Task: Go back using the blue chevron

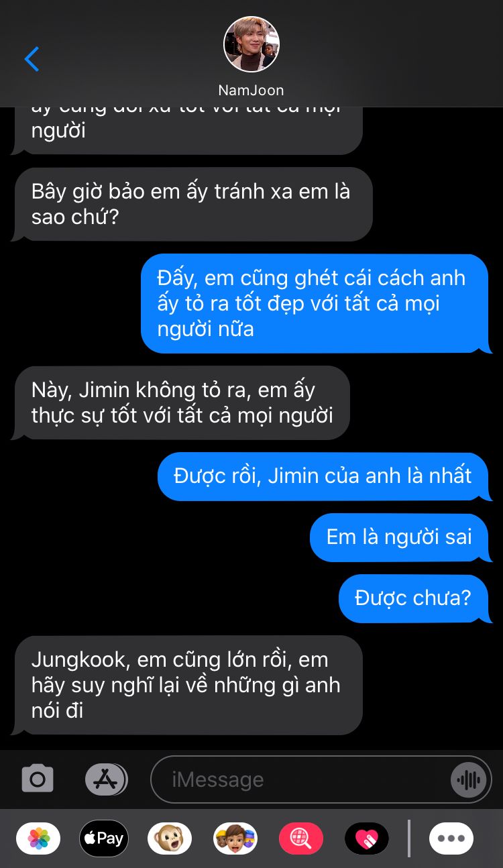Action: point(32,59)
